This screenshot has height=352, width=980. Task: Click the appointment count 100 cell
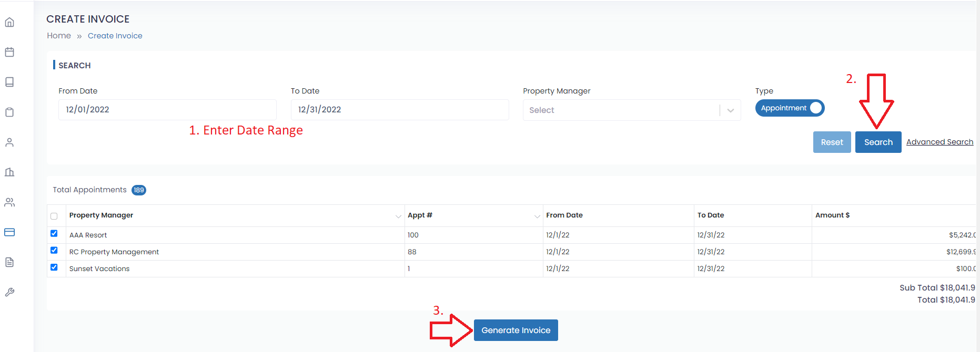(x=473, y=235)
